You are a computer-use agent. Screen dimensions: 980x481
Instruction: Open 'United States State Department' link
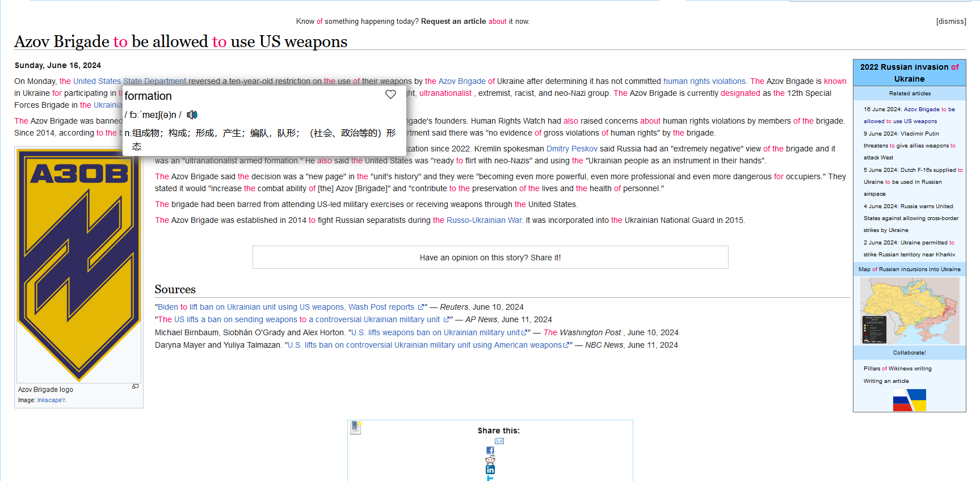(x=129, y=81)
